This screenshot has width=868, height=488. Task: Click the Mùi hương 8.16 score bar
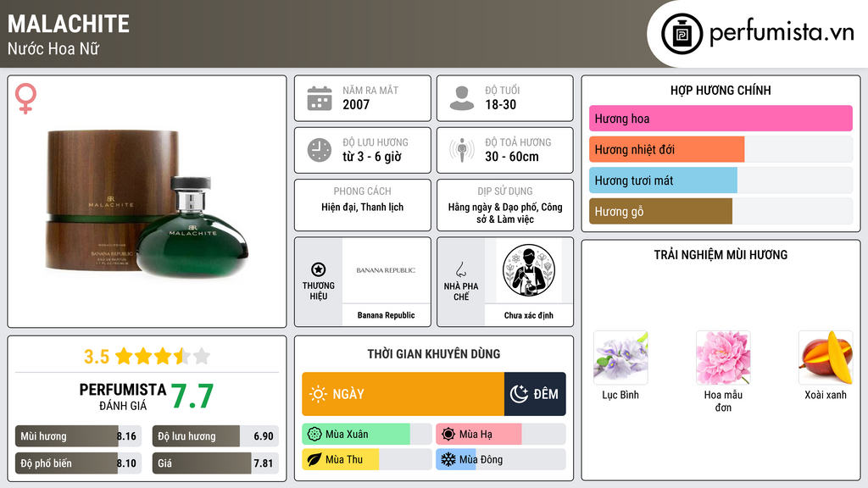pyautogui.click(x=78, y=436)
